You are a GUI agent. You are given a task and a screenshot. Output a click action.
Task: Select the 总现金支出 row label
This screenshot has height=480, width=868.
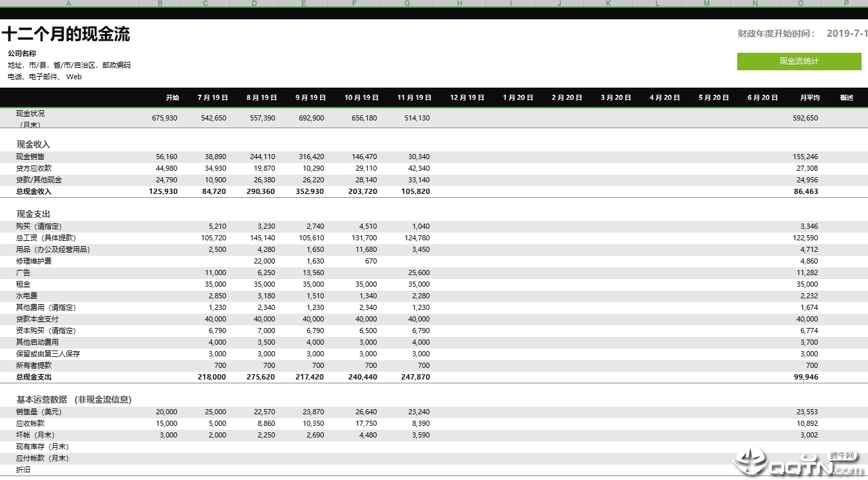pos(33,377)
